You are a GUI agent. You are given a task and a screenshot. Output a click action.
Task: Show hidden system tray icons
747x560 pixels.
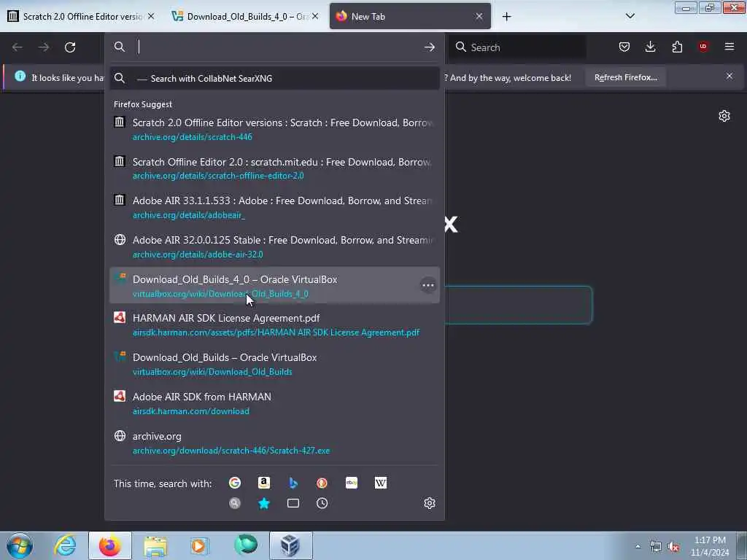[x=638, y=547]
